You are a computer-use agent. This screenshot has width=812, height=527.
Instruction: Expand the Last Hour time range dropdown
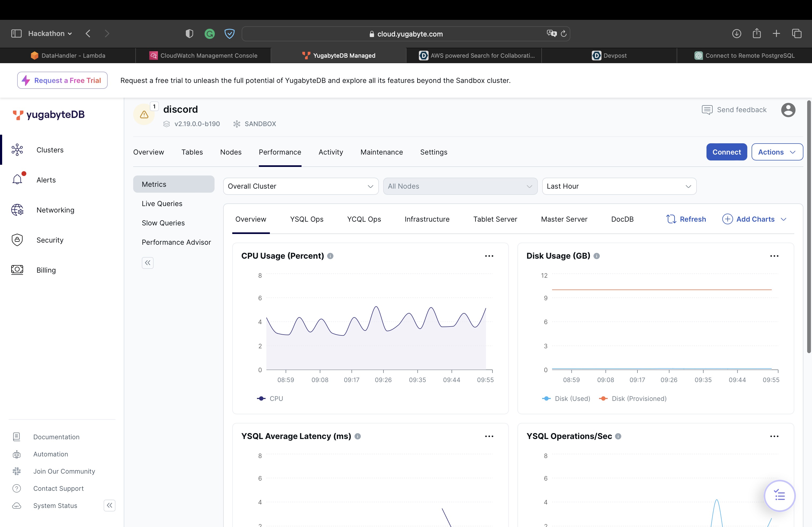pyautogui.click(x=619, y=186)
